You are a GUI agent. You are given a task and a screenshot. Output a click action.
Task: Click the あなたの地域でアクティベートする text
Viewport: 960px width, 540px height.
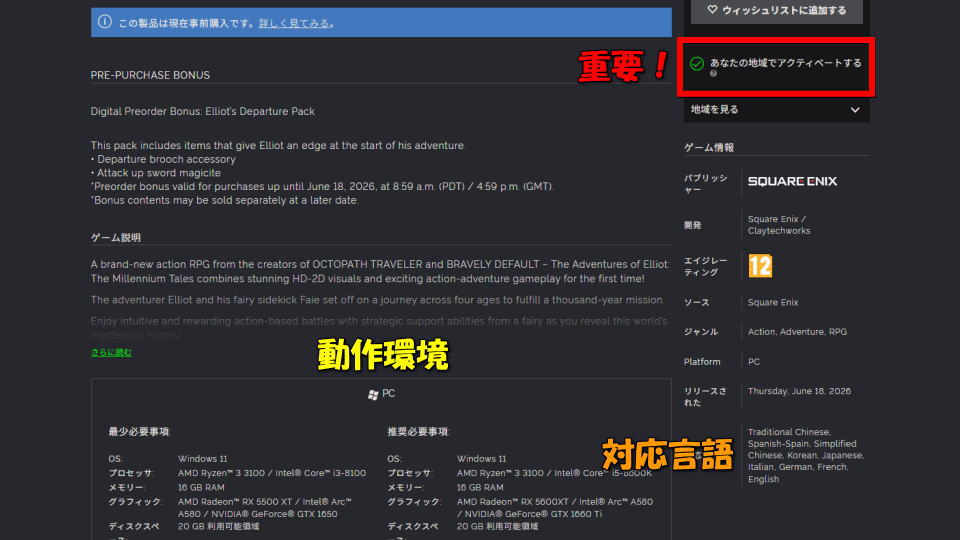pos(785,63)
